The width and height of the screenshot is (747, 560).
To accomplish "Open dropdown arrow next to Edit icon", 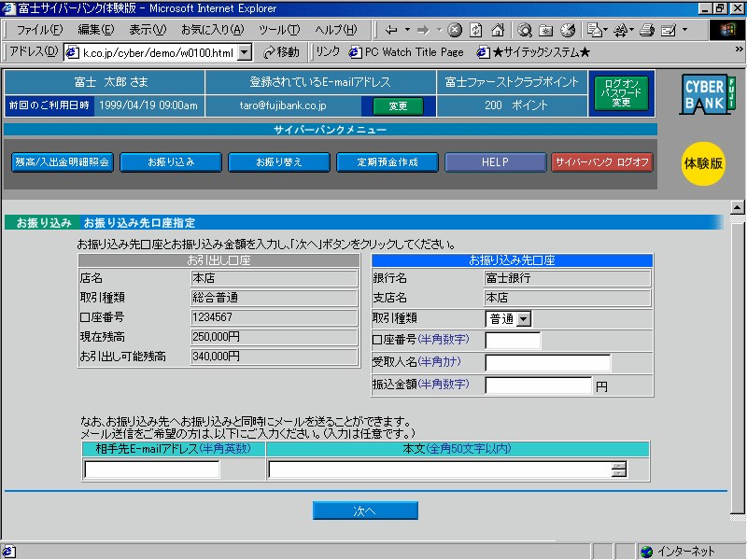I will (684, 30).
